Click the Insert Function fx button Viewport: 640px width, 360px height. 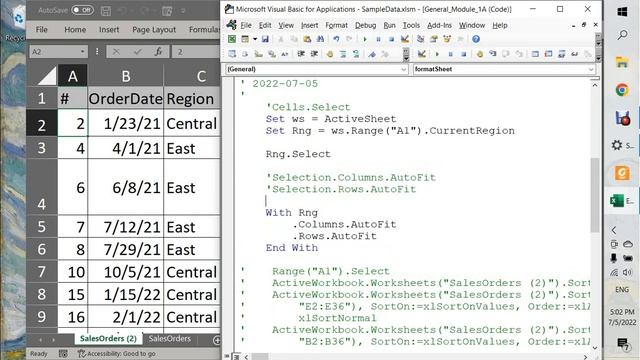(158, 52)
